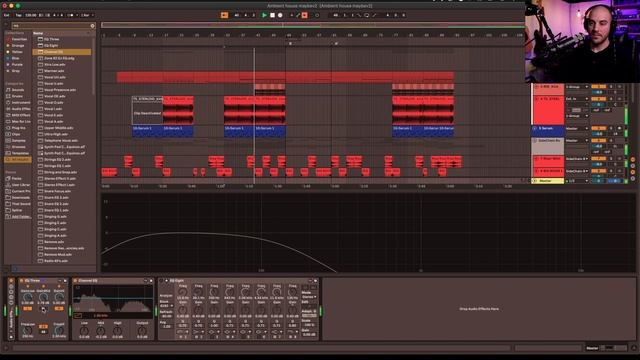
Task: Select Telephone Vocal.adv preset
Action: coord(60,140)
